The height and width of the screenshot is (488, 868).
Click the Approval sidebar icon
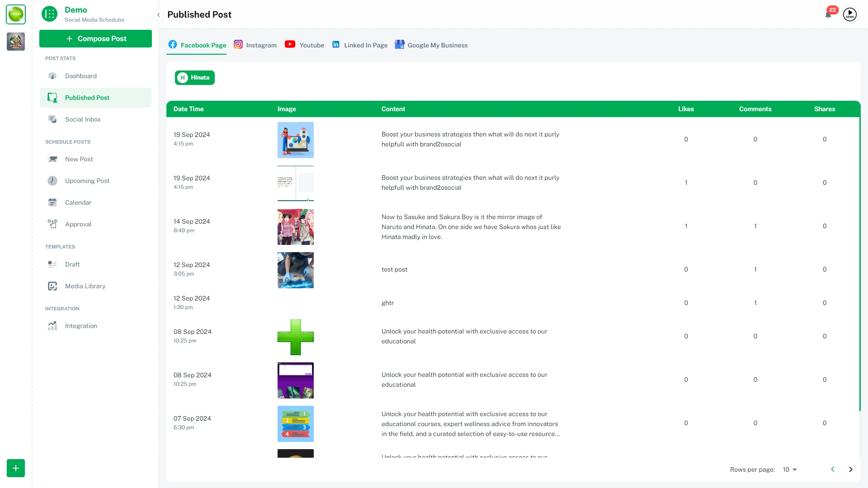tap(52, 224)
